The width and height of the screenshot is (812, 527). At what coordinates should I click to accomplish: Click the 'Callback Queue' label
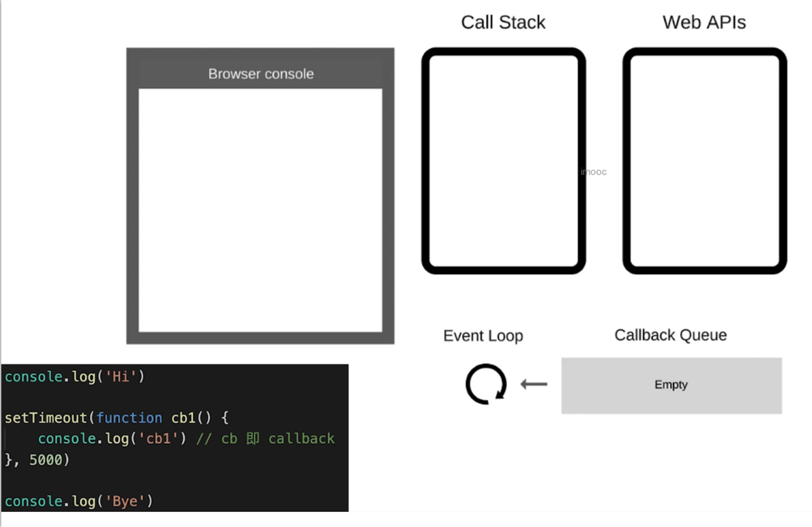click(x=671, y=335)
